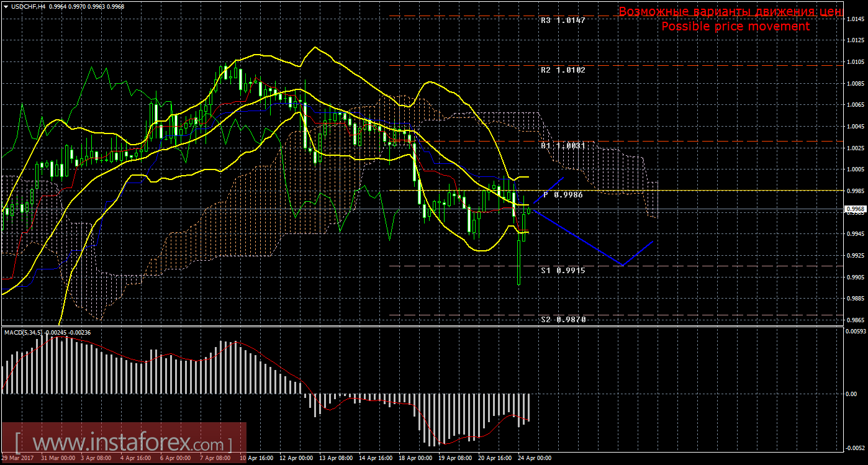
Task: Click the R3 1.0147 pivot label
Action: point(563,20)
